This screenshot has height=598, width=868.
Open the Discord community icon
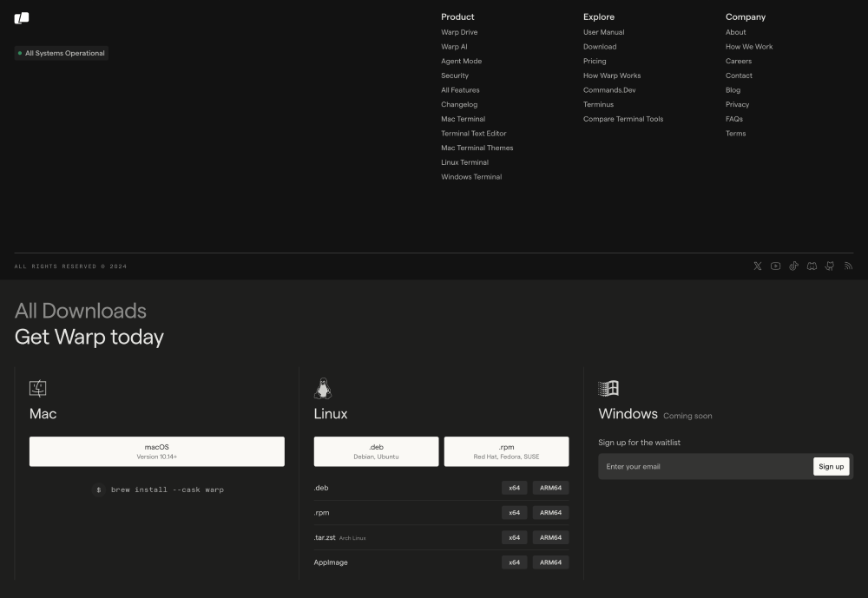(x=812, y=266)
